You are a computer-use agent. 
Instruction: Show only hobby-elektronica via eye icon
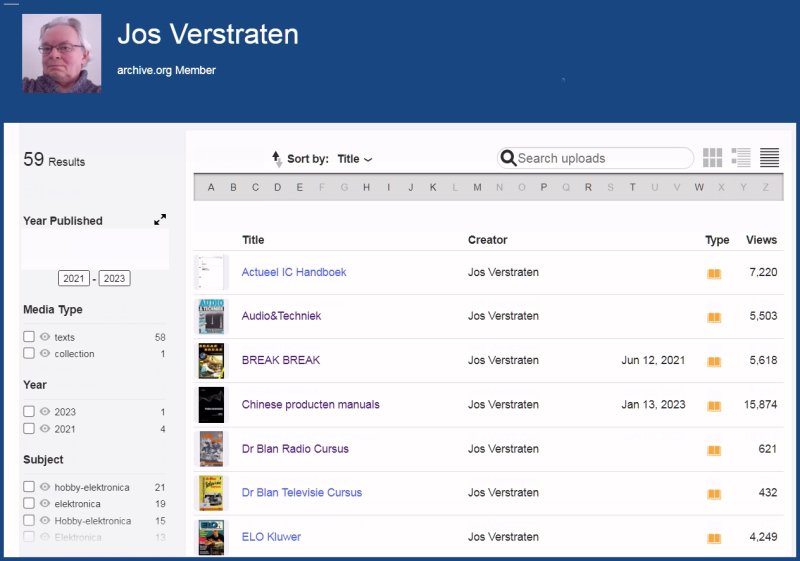click(45, 487)
